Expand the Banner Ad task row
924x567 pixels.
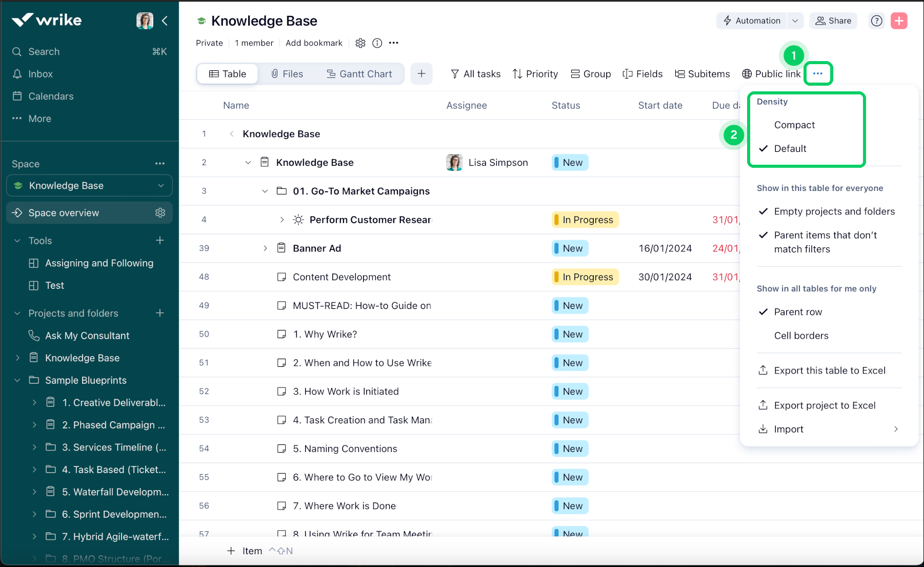pyautogui.click(x=265, y=248)
